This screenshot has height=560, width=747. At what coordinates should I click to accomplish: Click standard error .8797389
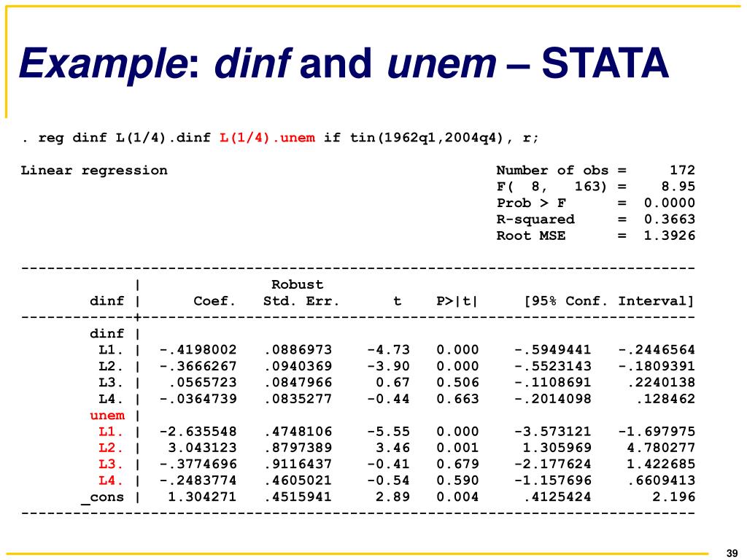pos(298,448)
